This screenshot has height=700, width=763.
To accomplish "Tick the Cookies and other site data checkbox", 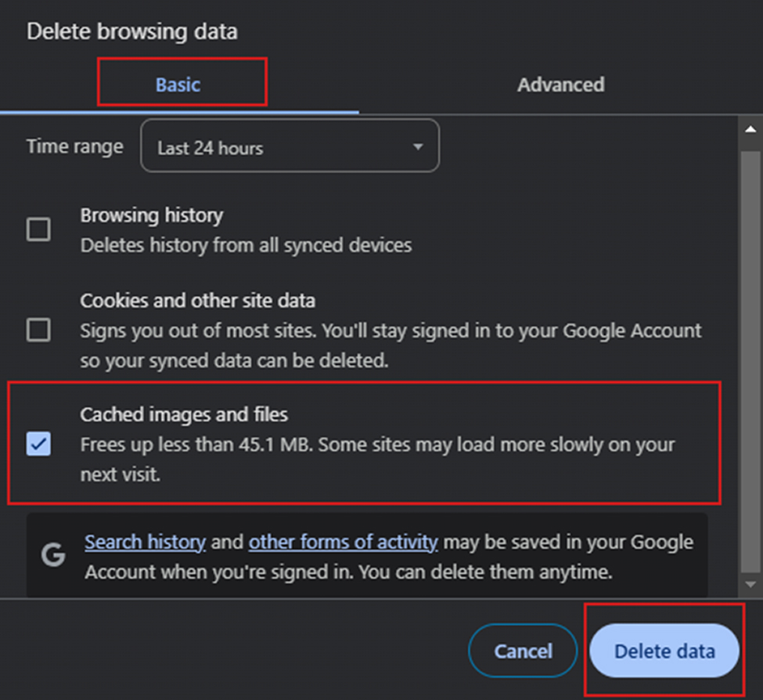I will click(38, 330).
